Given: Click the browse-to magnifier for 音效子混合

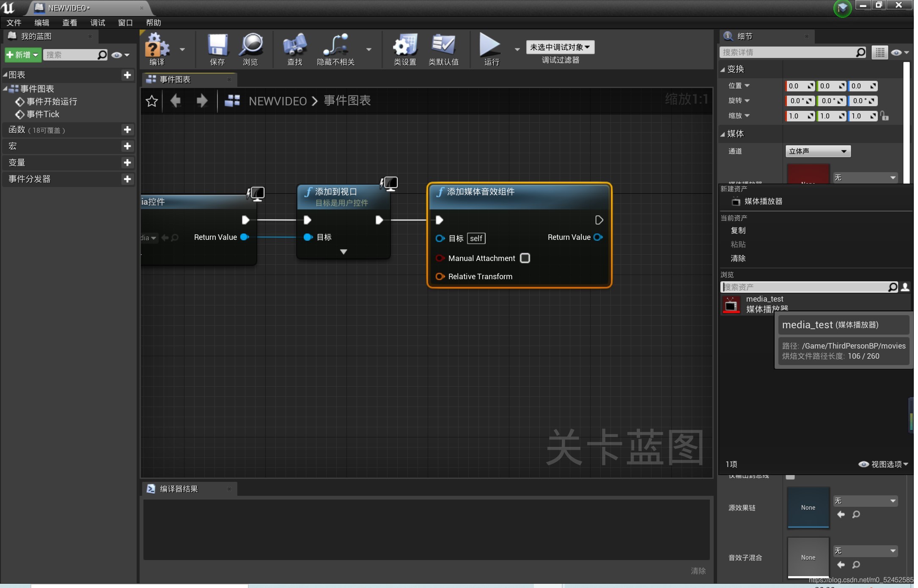Looking at the screenshot, I should pos(856,565).
